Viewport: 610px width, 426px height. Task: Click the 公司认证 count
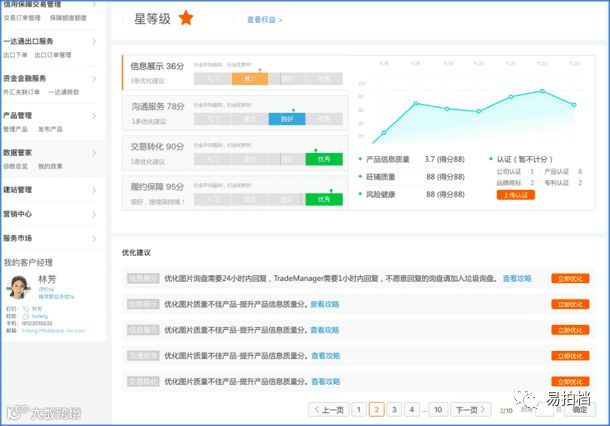point(532,172)
